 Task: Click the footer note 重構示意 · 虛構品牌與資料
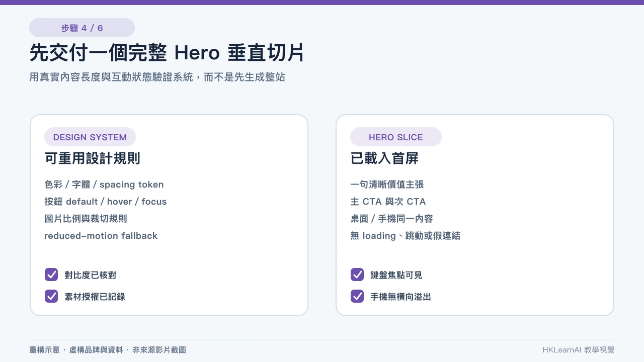pyautogui.click(x=76, y=350)
